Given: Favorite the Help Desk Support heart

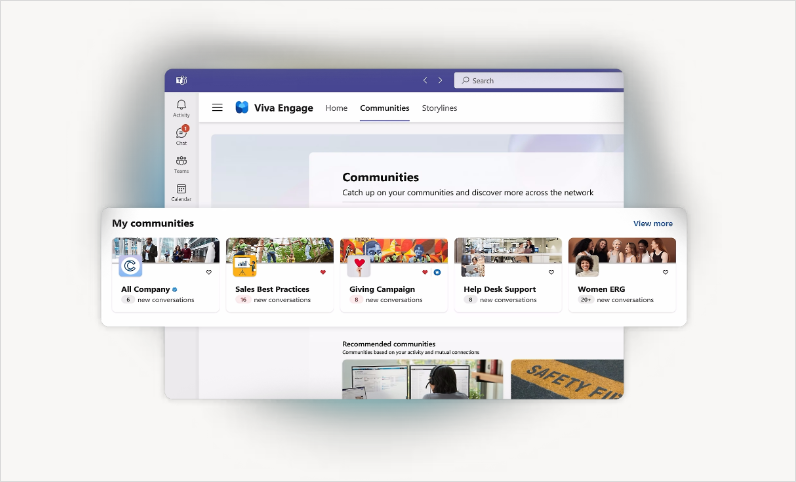Looking at the screenshot, I should pos(551,272).
